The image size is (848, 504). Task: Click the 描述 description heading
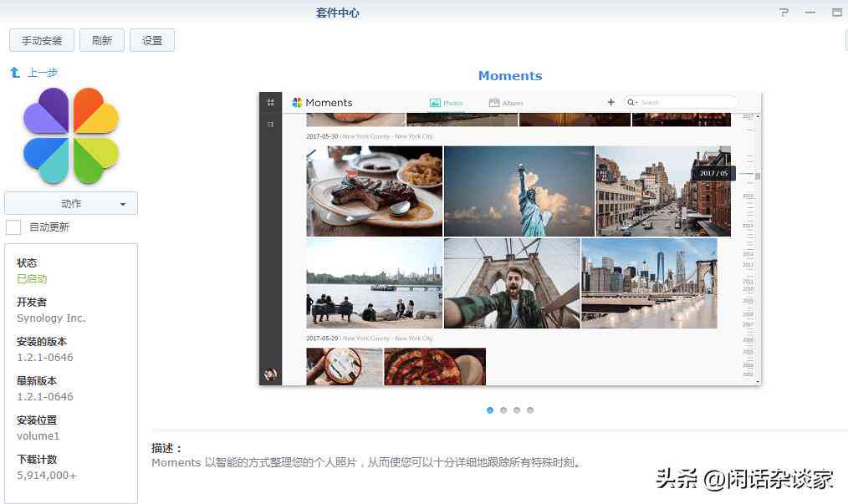[x=166, y=448]
